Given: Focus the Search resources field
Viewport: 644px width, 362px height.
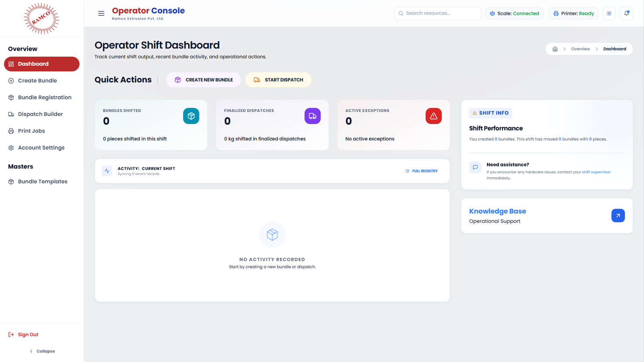Looking at the screenshot, I should (x=438, y=13).
